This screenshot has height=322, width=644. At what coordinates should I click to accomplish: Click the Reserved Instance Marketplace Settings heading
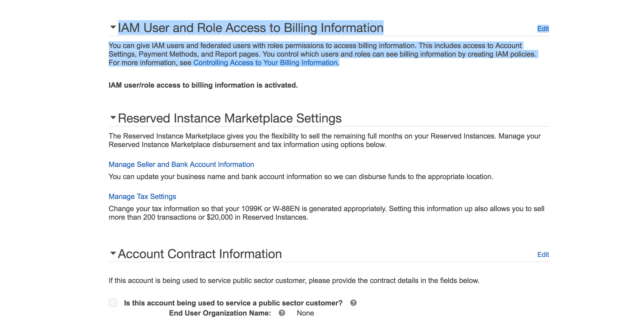(x=229, y=118)
